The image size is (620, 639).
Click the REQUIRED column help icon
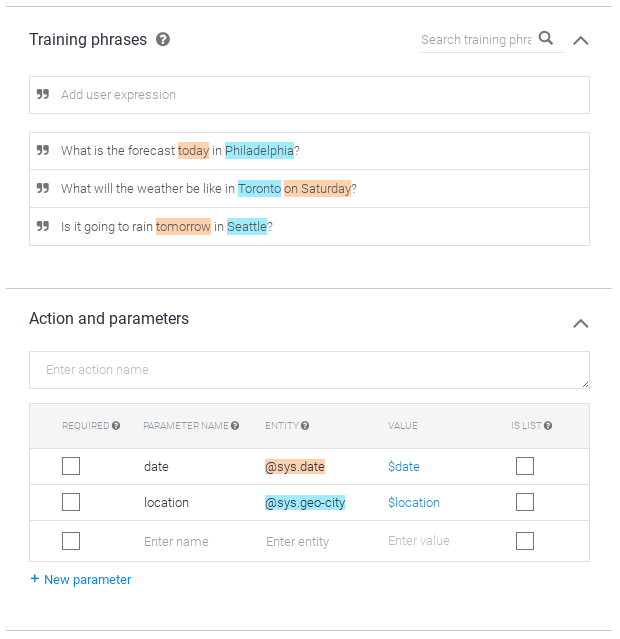pyautogui.click(x=116, y=426)
